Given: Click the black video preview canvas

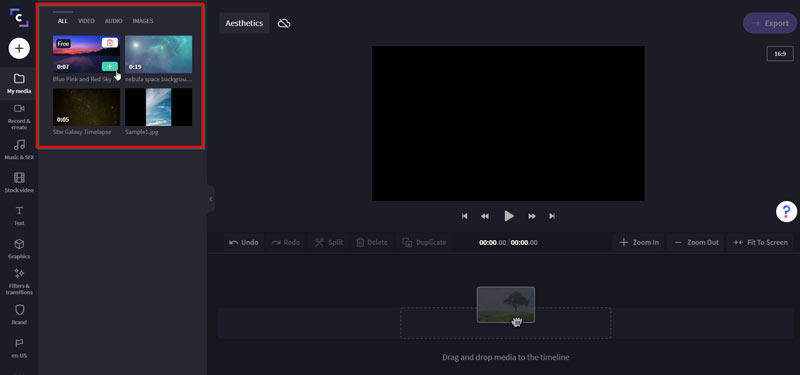Looking at the screenshot, I should tap(508, 123).
